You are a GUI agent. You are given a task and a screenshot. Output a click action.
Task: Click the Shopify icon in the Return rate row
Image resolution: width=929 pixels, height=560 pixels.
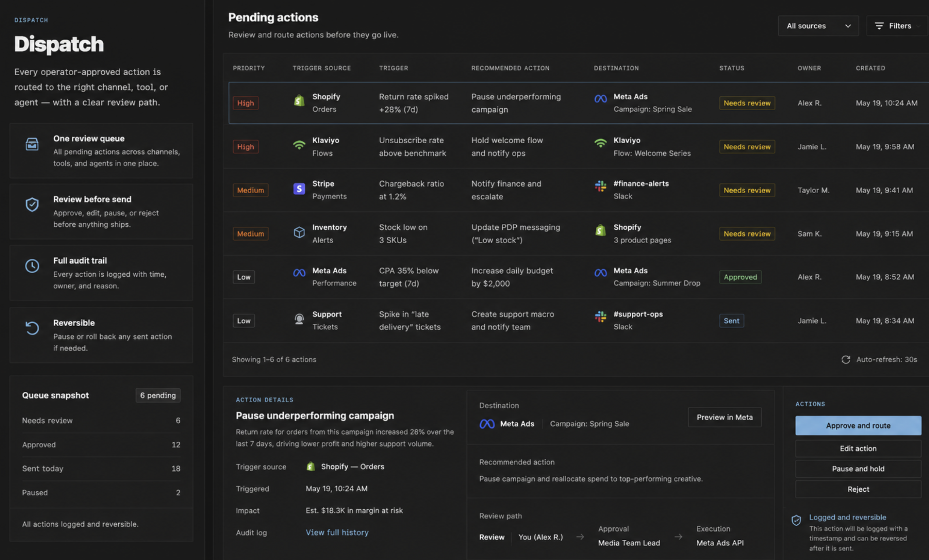(x=299, y=101)
